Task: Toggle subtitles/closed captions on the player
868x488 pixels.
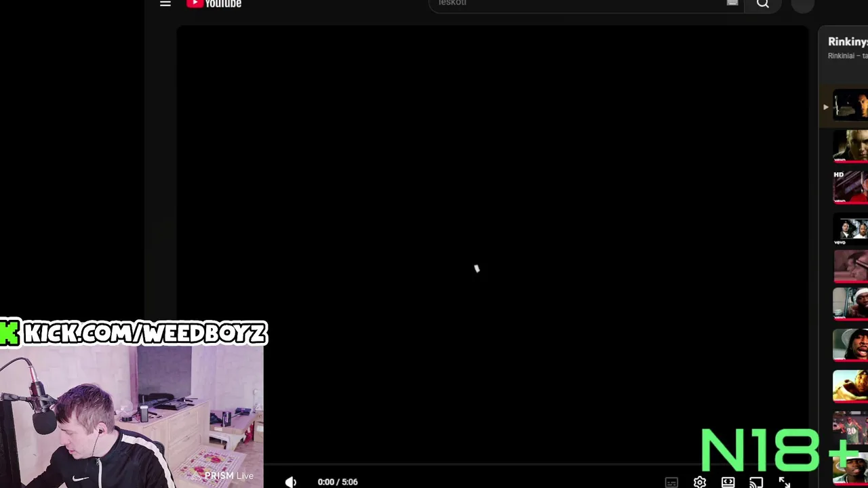Action: click(x=671, y=483)
